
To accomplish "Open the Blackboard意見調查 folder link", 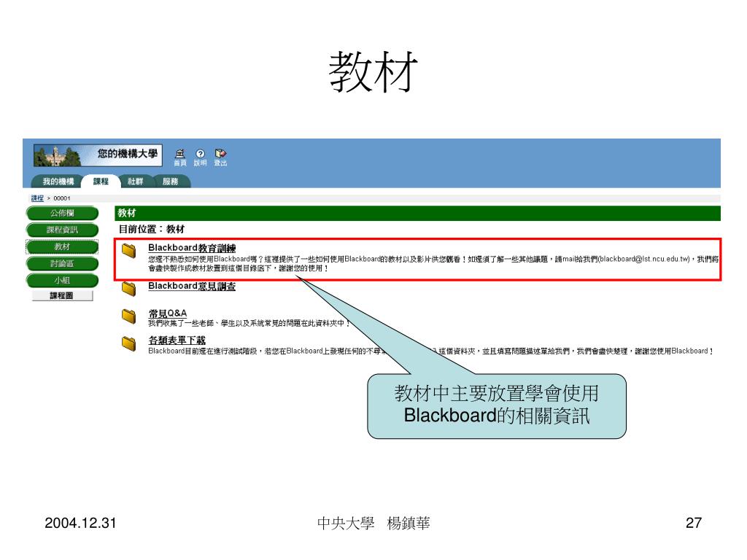I will click(192, 286).
